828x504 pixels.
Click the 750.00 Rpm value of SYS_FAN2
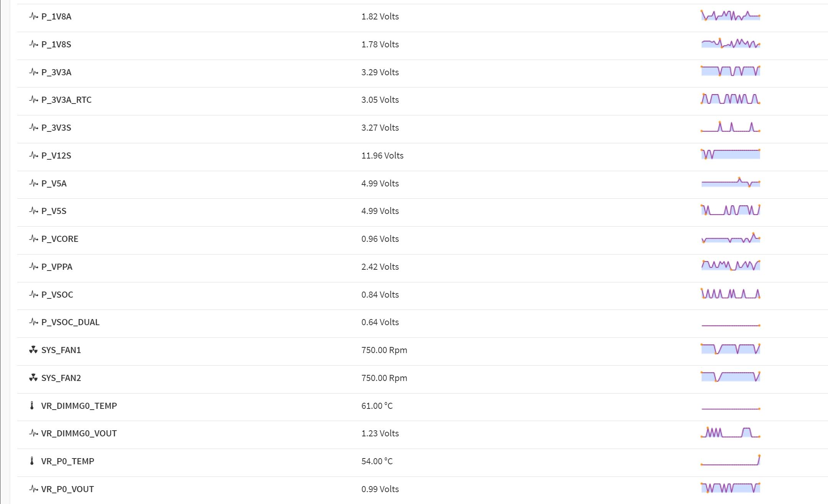pyautogui.click(x=384, y=378)
